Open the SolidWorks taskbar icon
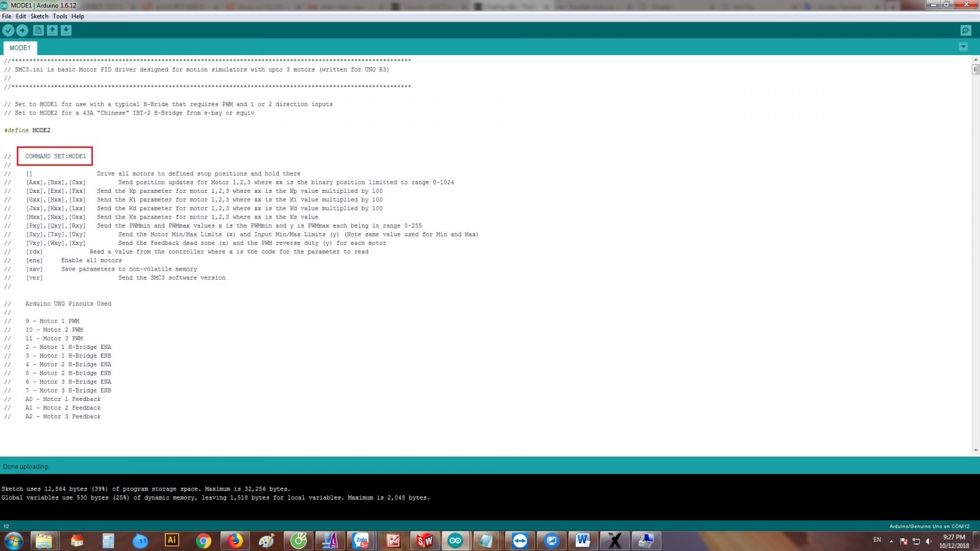This screenshot has width=980, height=551. (424, 541)
